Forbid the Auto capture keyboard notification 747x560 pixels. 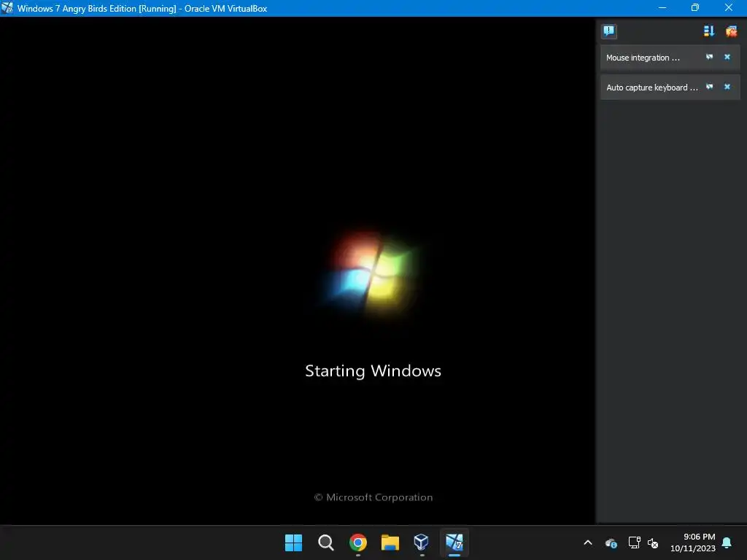click(x=709, y=87)
